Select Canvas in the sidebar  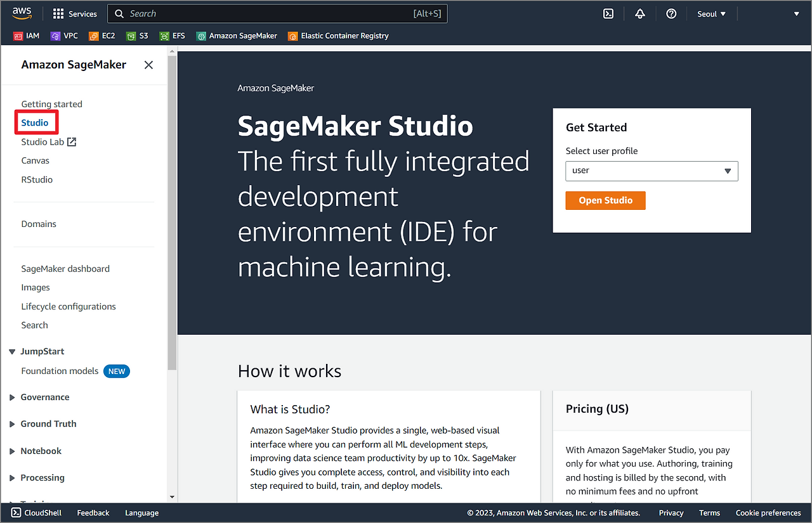pos(35,160)
